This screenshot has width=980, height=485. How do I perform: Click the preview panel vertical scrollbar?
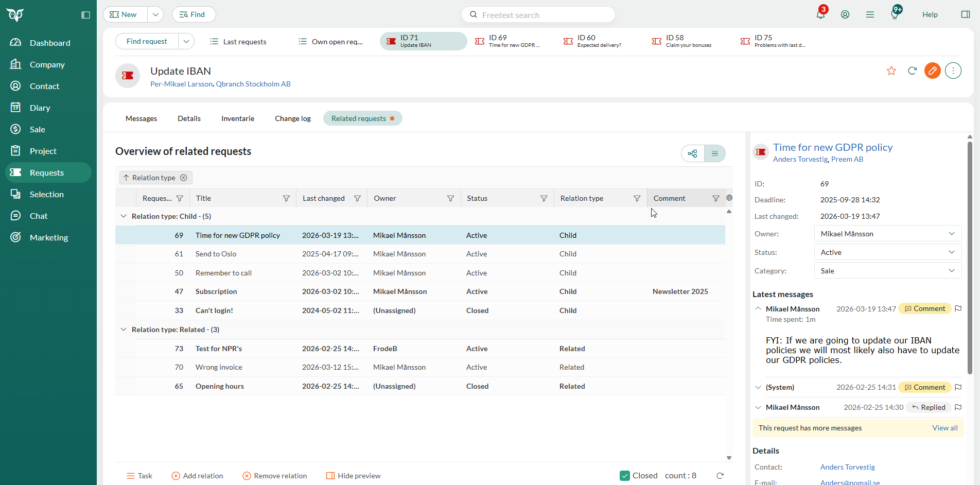point(970,257)
